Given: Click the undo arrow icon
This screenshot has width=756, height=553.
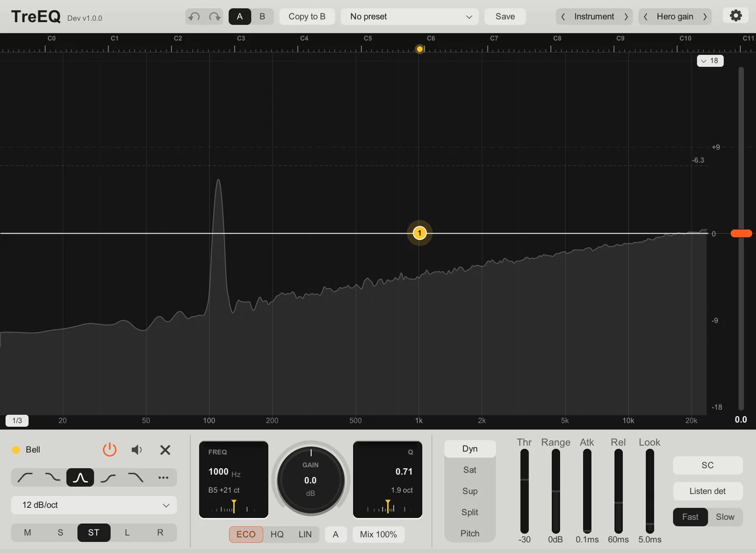Looking at the screenshot, I should click(194, 17).
